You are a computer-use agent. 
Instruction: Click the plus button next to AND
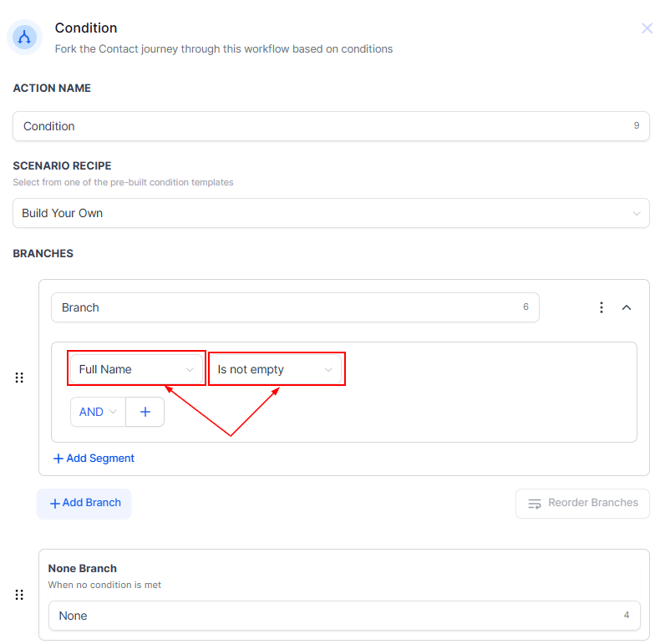145,412
